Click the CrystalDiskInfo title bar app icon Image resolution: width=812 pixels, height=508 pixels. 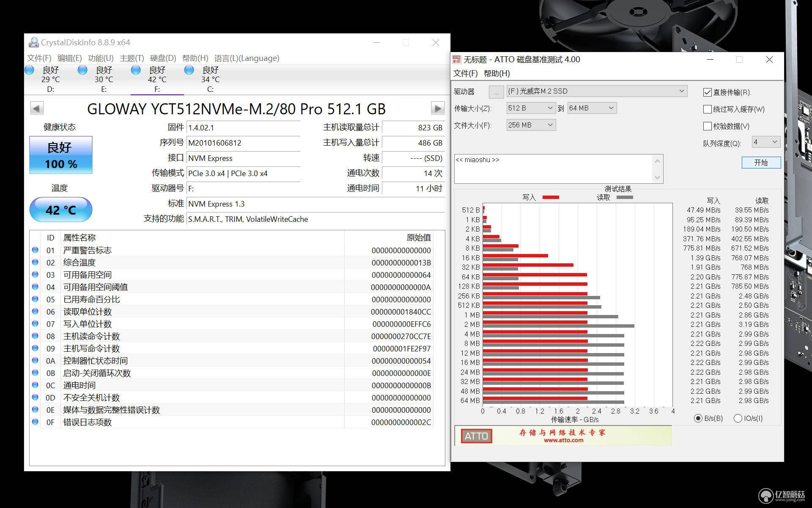point(33,42)
